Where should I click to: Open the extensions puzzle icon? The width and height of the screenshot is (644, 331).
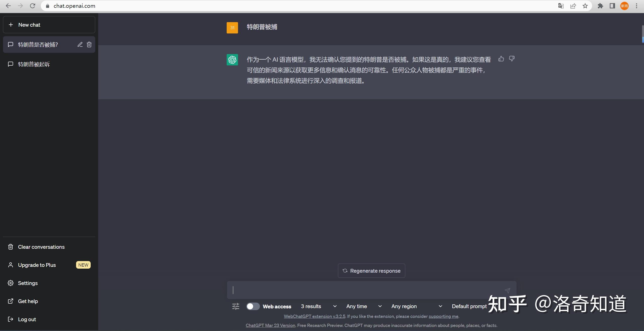coord(600,6)
